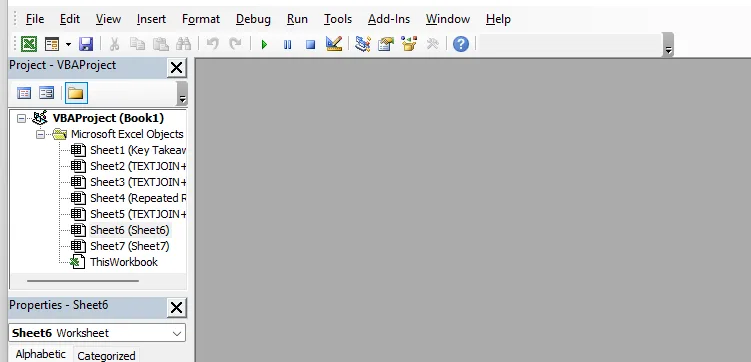Image resolution: width=751 pixels, height=362 pixels.
Task: Toggle Design Mode icon
Action: pyautogui.click(x=334, y=44)
